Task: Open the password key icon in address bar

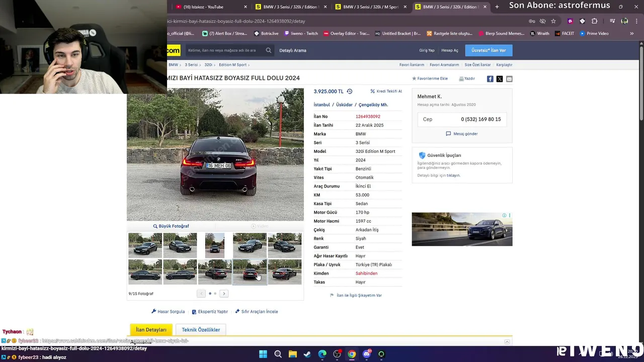Action: click(532, 21)
